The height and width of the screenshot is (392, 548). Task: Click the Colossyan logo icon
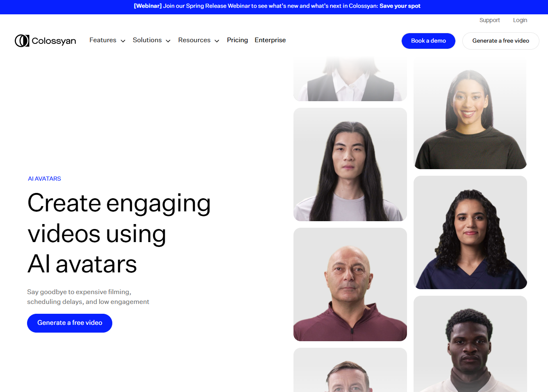pos(22,41)
